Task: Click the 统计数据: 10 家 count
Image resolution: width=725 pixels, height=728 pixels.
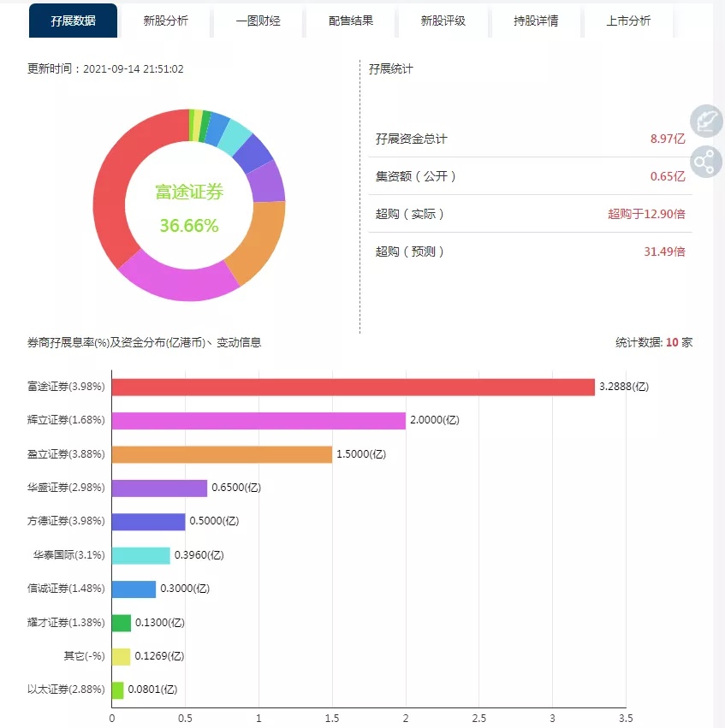Action: (x=654, y=343)
